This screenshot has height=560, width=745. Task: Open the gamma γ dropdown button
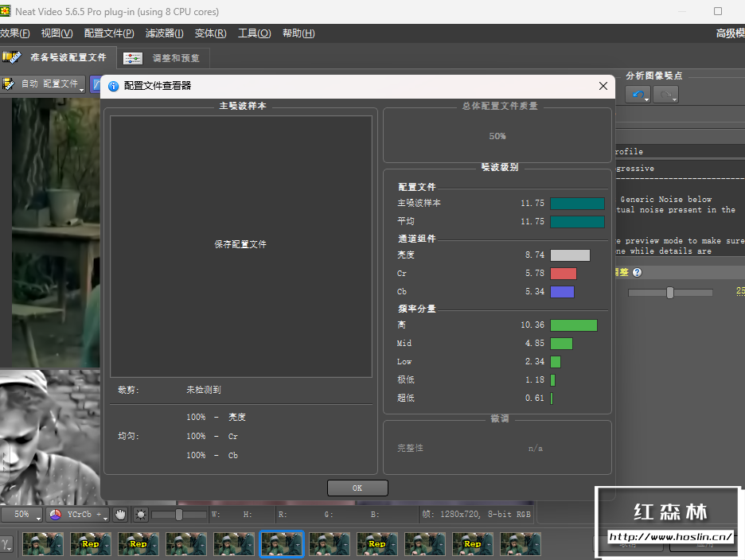(x=6, y=544)
